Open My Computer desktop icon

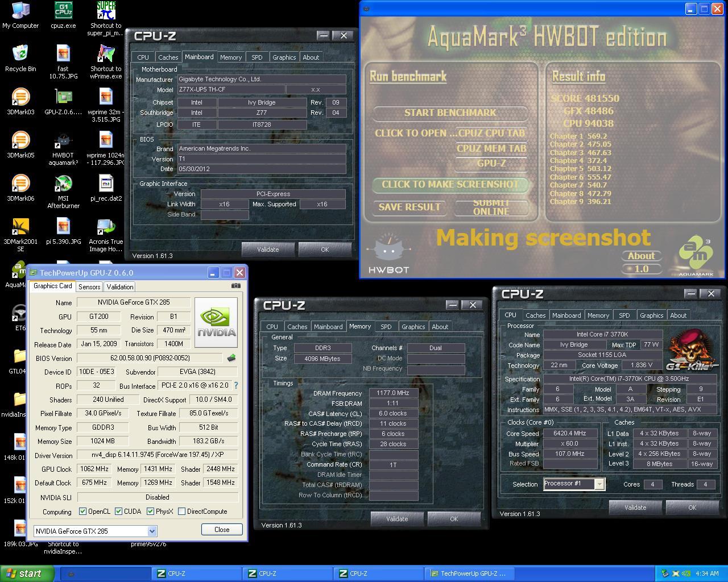coord(20,15)
